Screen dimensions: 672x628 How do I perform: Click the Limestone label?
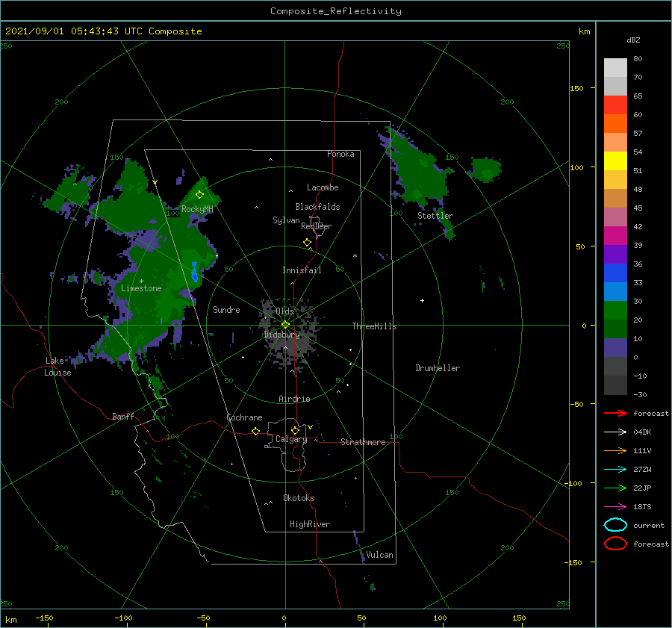pos(141,288)
